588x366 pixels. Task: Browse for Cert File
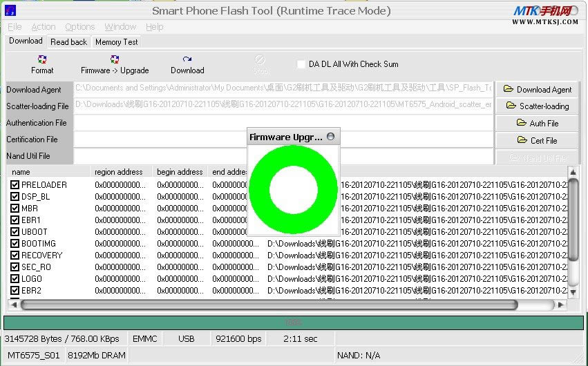pyautogui.click(x=538, y=140)
